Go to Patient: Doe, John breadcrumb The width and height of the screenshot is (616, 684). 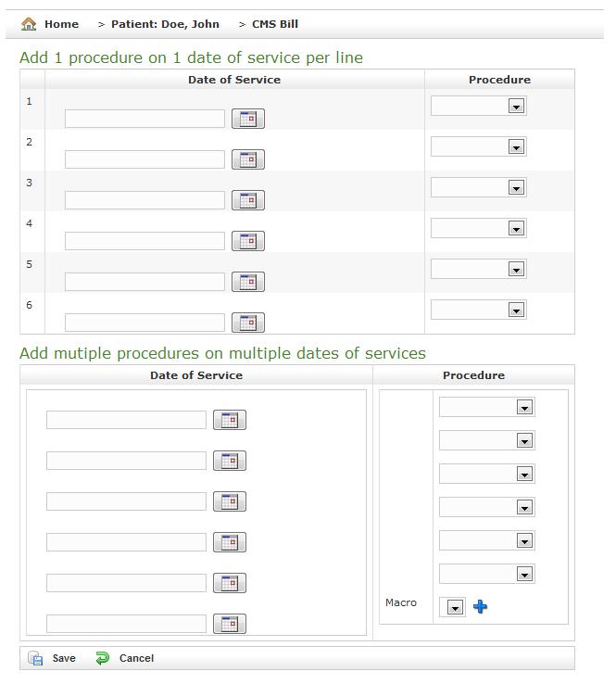165,24
